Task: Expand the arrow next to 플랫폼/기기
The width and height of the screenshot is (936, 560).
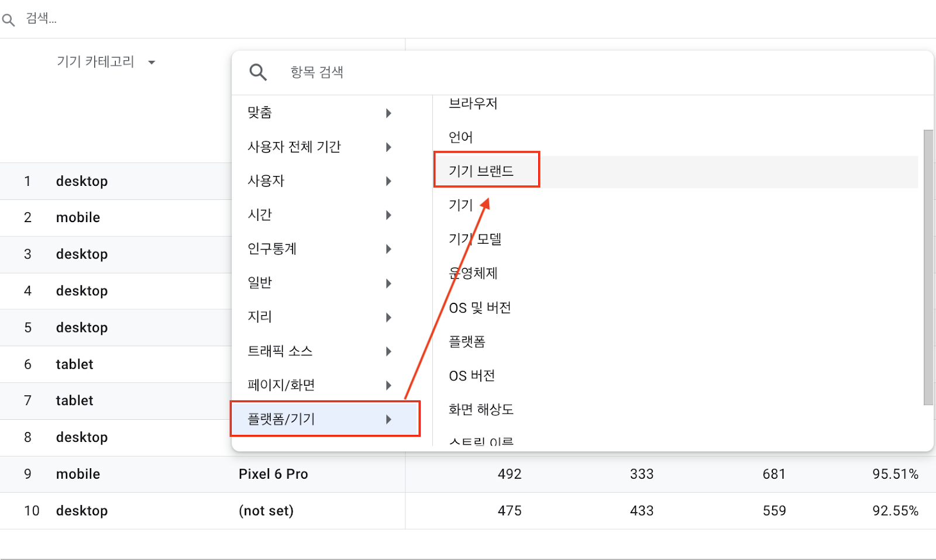Action: pyautogui.click(x=388, y=419)
